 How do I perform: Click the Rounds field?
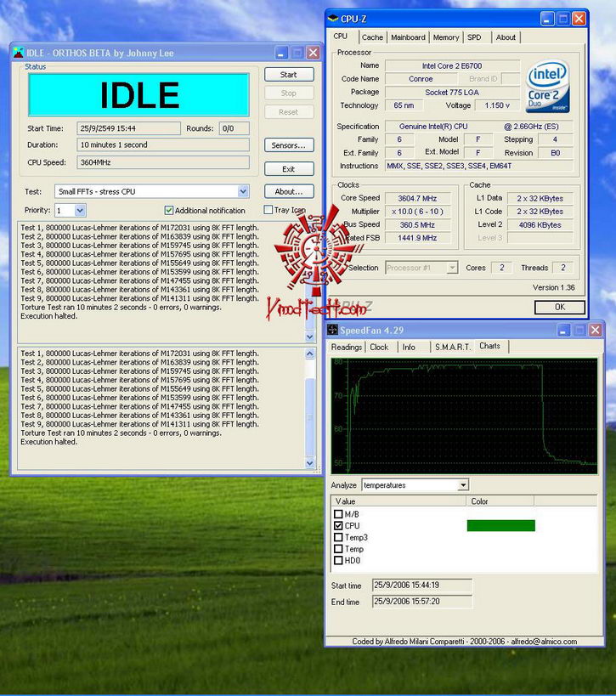click(x=234, y=128)
